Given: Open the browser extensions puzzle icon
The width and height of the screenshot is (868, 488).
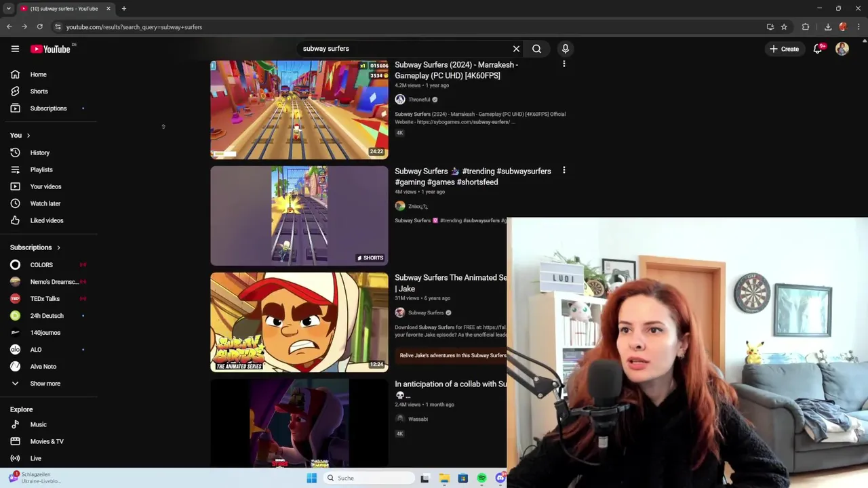Looking at the screenshot, I should click(x=806, y=27).
